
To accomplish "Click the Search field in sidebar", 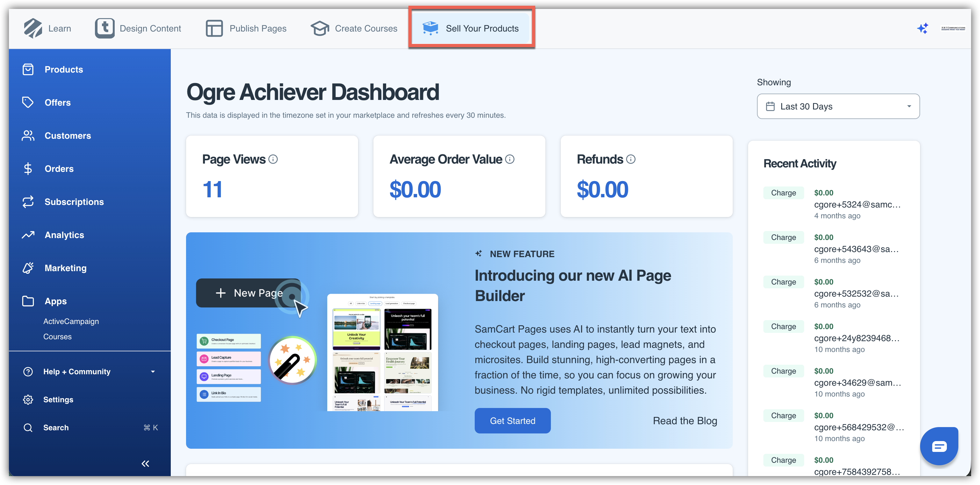I will click(x=56, y=428).
